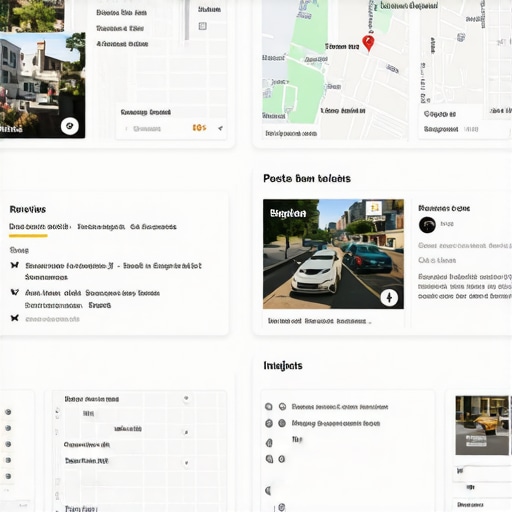Expand the middle dropdown arrow in the bottom-left list
The image size is (512, 512).
(x=186, y=432)
